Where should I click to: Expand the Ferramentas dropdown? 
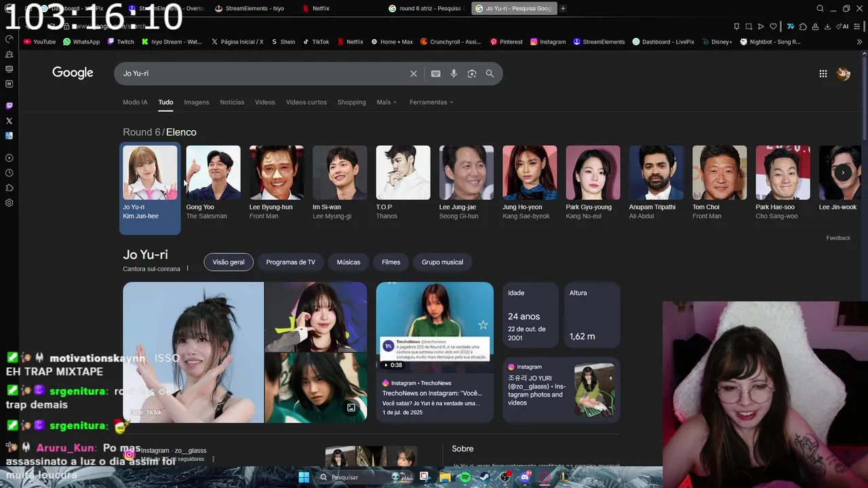431,102
